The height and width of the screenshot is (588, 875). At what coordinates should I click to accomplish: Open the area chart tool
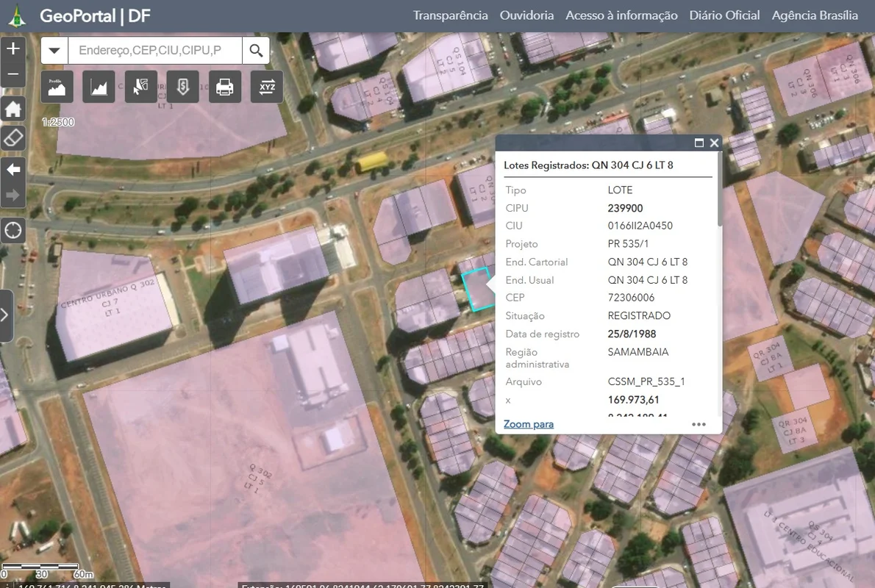pyautogui.click(x=99, y=87)
